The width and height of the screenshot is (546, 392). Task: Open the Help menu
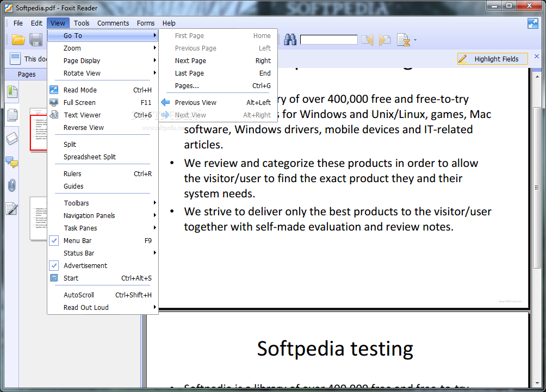tap(169, 23)
